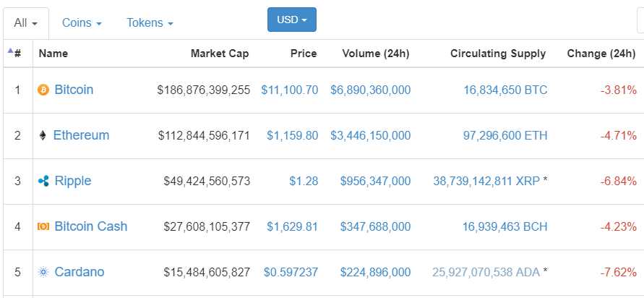Click the Ethereum diamond logo icon
Viewport: 644px width, 298px height.
43,136
